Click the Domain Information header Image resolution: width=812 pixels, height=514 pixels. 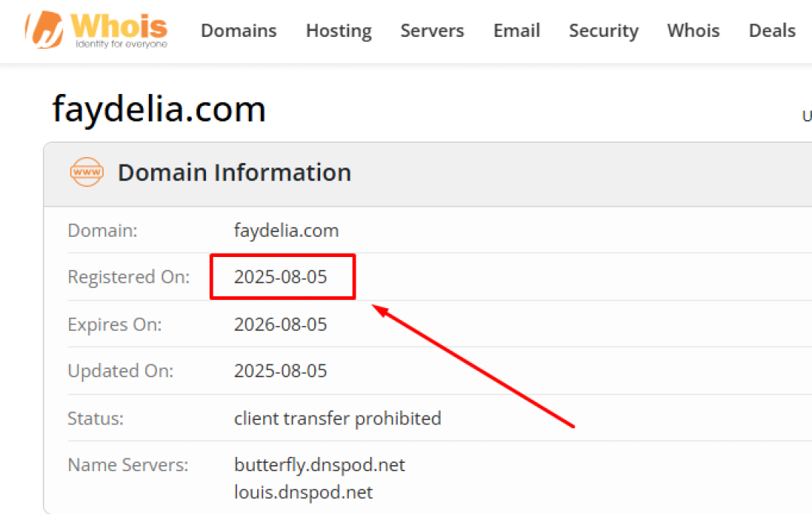click(234, 172)
